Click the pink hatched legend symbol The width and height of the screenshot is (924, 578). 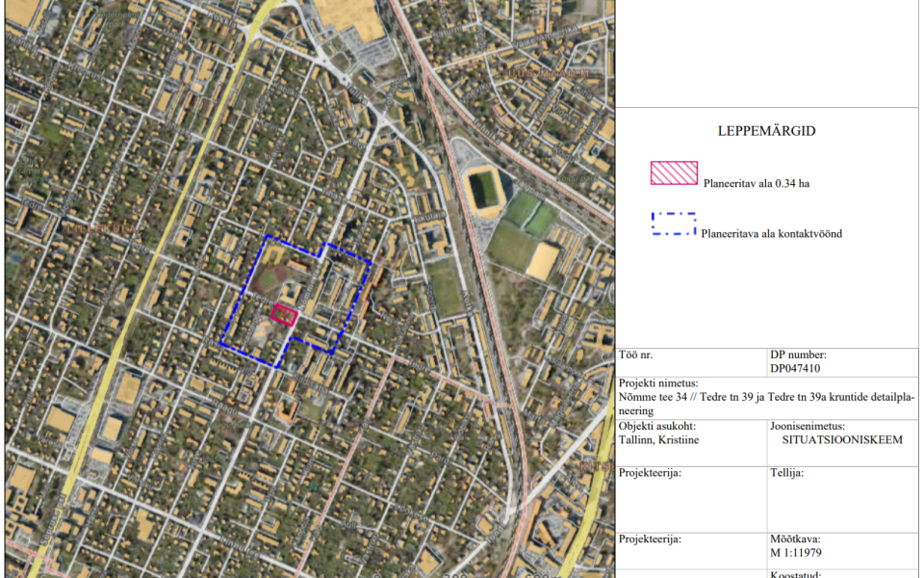click(x=674, y=173)
